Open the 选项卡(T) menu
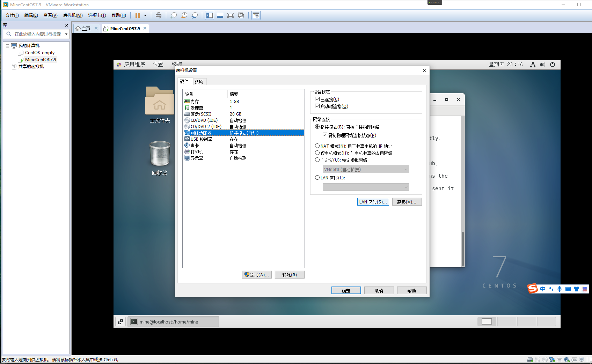The width and height of the screenshot is (592, 364). (97, 15)
